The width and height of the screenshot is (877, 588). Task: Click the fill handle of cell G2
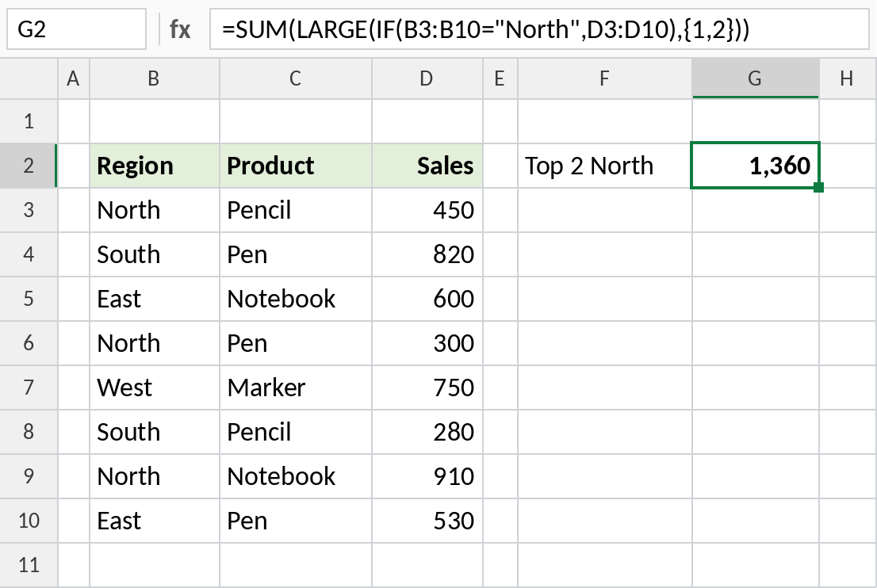[819, 187]
